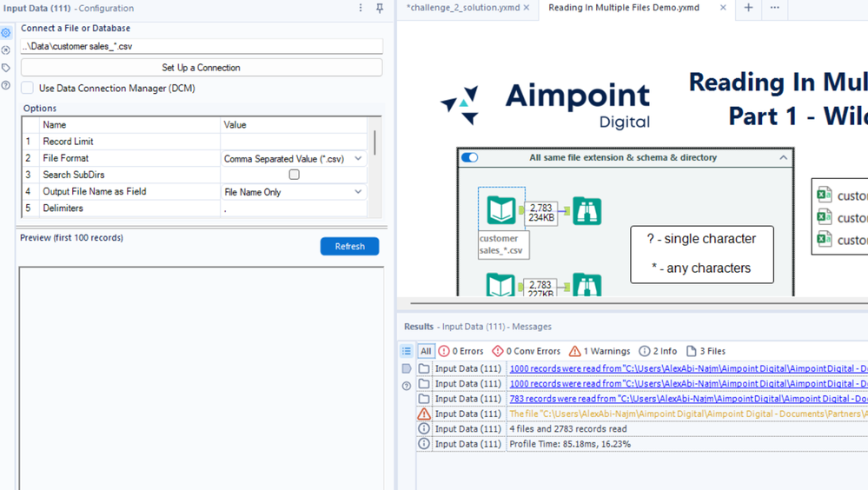
Task: Click 'Profile Time: 85.18ms' message
Action: [x=570, y=444]
